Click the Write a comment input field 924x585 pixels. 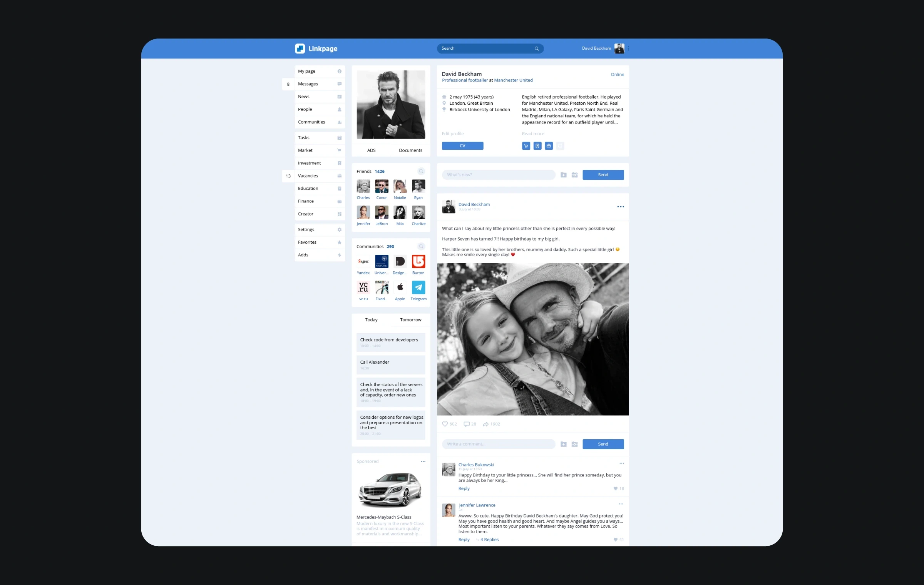click(x=498, y=444)
